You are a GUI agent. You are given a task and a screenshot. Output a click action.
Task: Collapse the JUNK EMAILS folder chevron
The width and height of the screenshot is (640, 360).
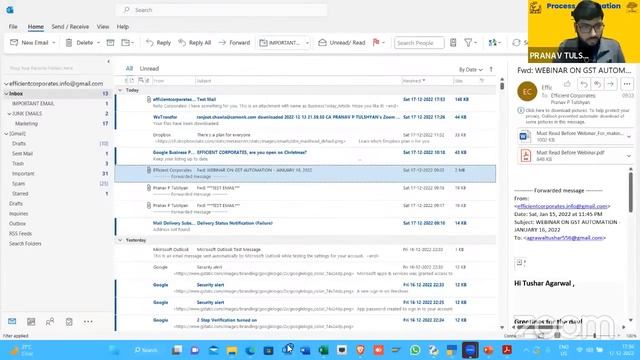point(9,114)
